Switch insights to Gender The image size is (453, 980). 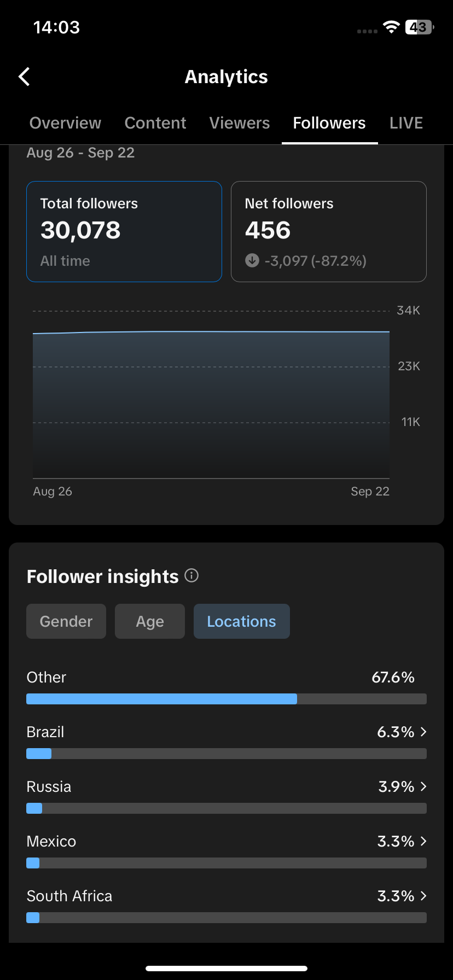tap(66, 621)
